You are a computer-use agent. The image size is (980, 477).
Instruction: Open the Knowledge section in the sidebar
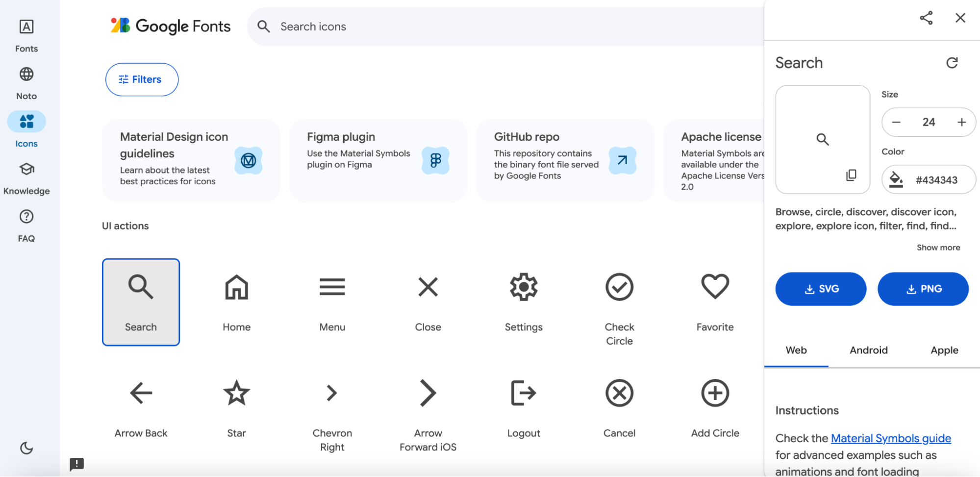coord(26,177)
